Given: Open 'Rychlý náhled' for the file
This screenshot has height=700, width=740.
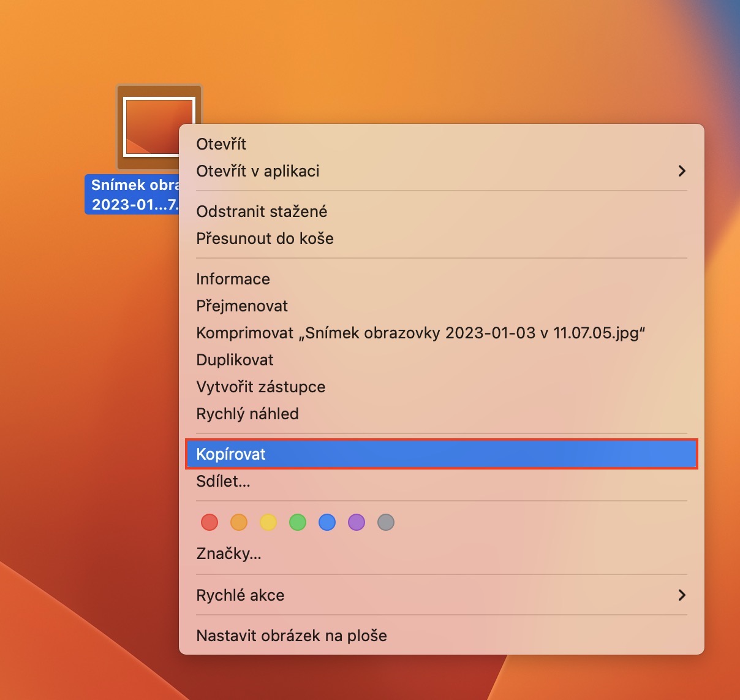Looking at the screenshot, I should (441, 414).
